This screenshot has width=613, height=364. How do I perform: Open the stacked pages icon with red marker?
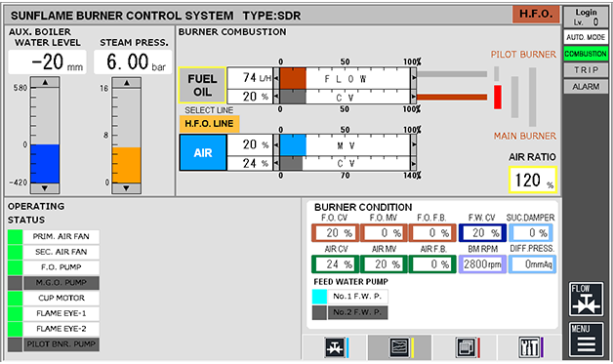pos(466,347)
